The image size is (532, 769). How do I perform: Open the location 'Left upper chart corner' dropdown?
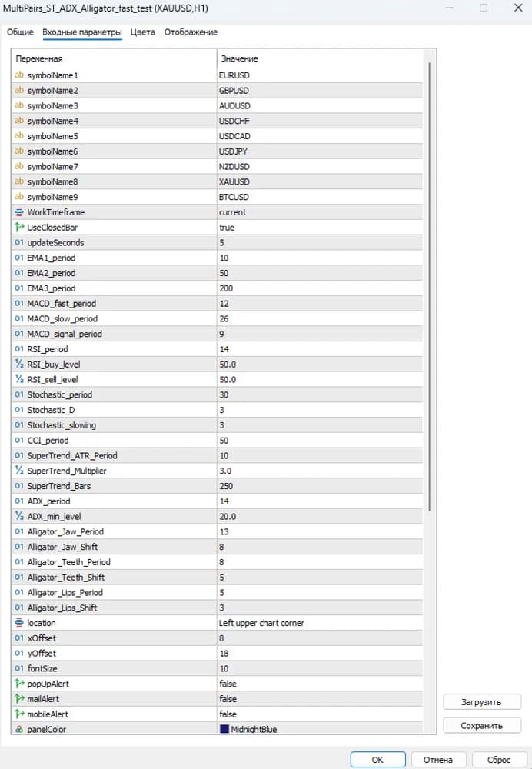(x=320, y=622)
